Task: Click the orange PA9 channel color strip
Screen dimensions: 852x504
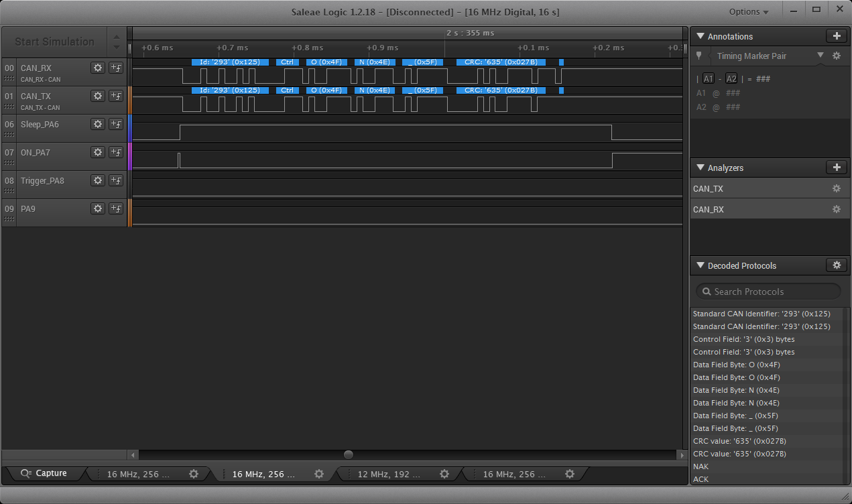Action: [130, 212]
